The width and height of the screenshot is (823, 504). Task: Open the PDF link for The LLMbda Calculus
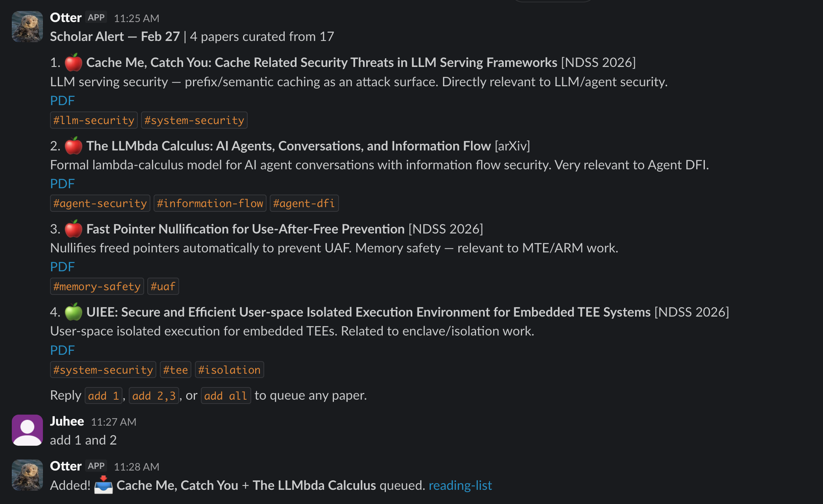62,184
